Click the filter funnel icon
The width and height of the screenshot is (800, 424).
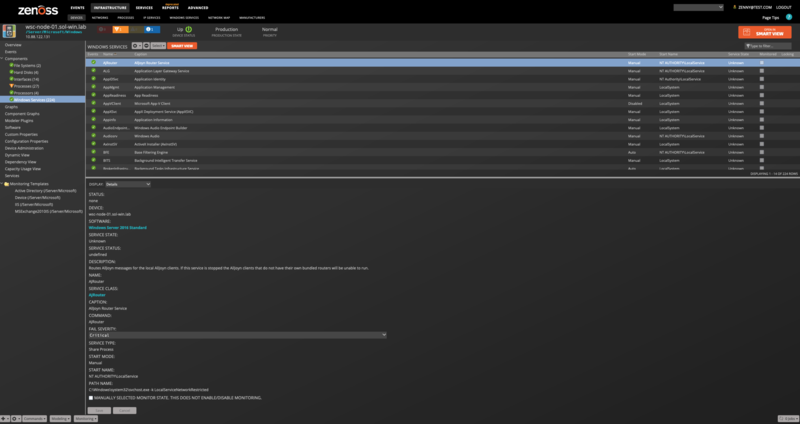[x=748, y=46]
